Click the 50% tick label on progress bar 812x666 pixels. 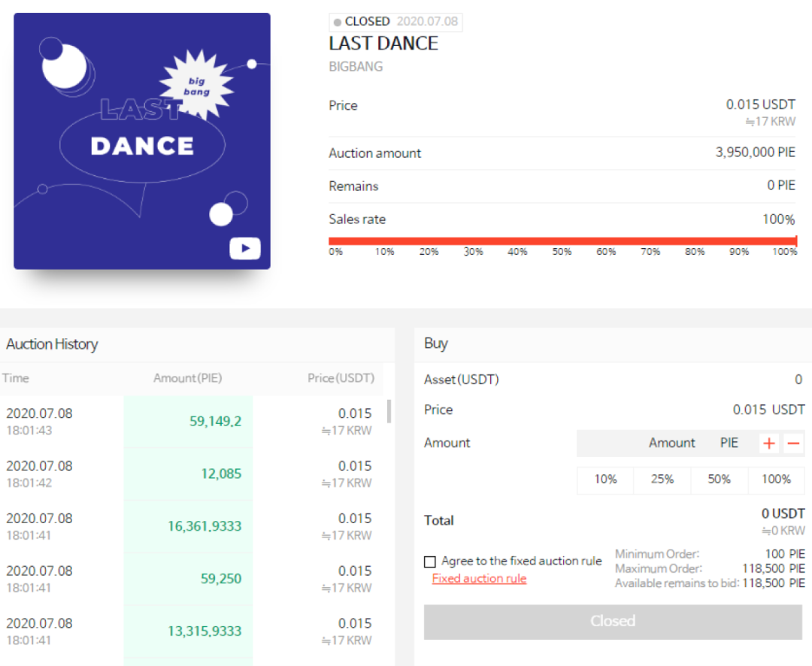(x=562, y=253)
